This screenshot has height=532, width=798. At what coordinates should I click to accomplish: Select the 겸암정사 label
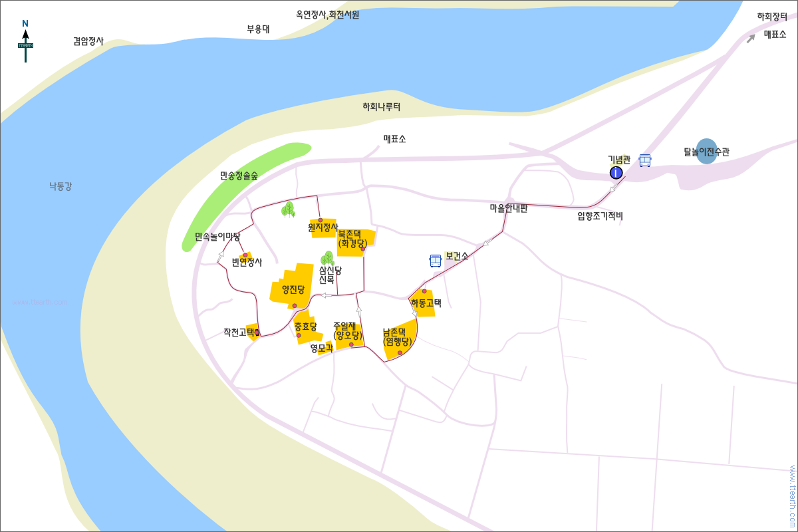tap(88, 41)
